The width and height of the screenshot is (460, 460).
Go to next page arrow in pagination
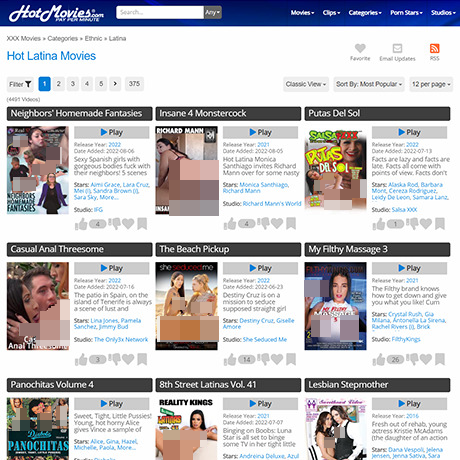115,84
